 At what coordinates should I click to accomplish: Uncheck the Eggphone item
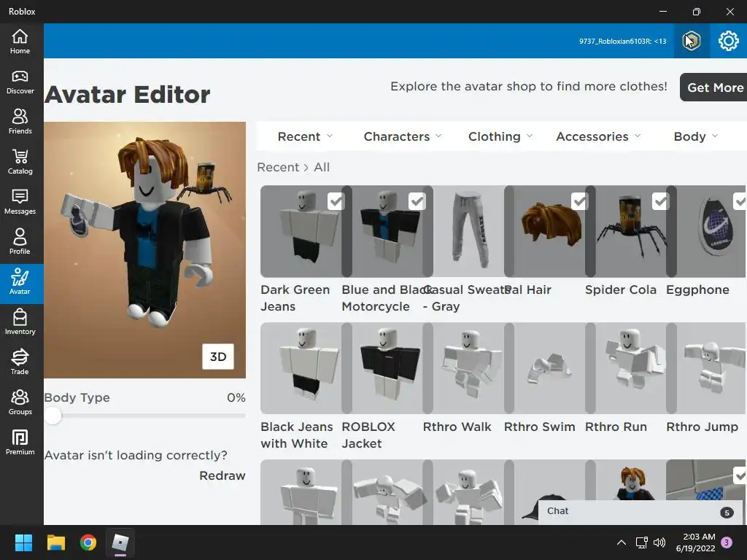pos(740,201)
